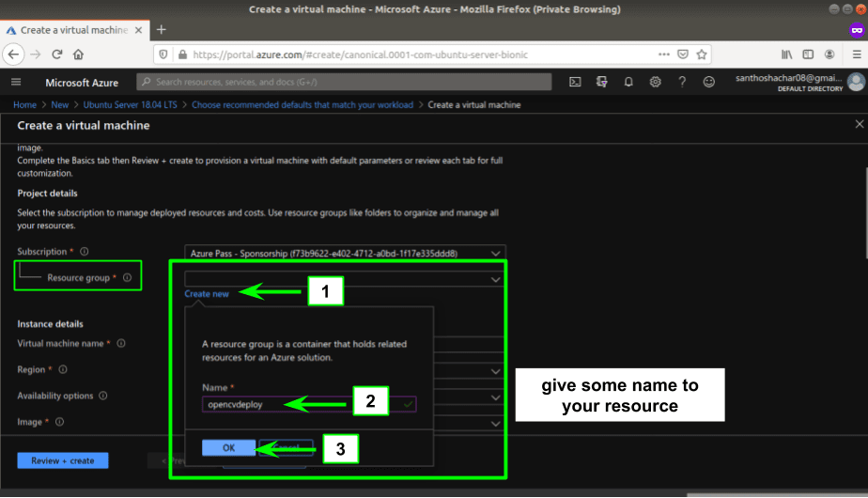Open the Firefox library icon
The image size is (868, 498).
[786, 54]
